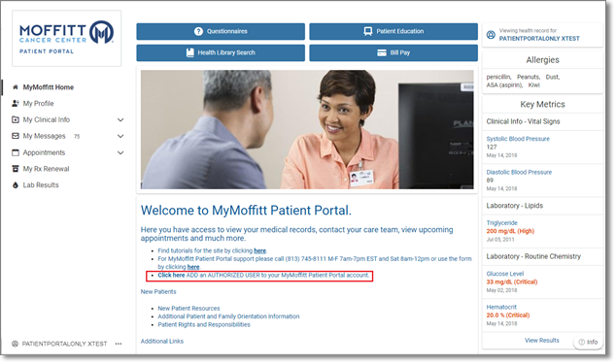Click PATIENTPORTALONLY XTEST account at sidebar bottom
The width and height of the screenshot is (616, 364).
(64, 344)
